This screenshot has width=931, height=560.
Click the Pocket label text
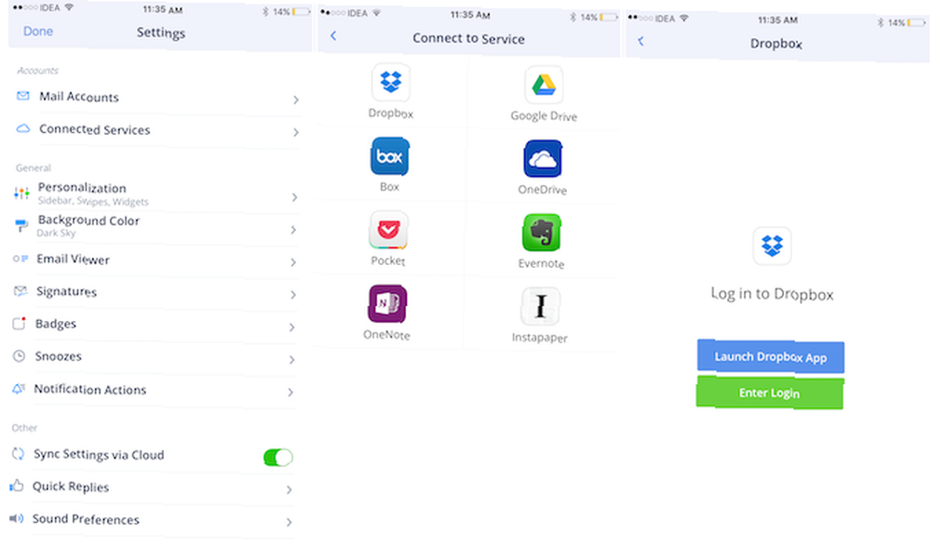[x=388, y=260]
